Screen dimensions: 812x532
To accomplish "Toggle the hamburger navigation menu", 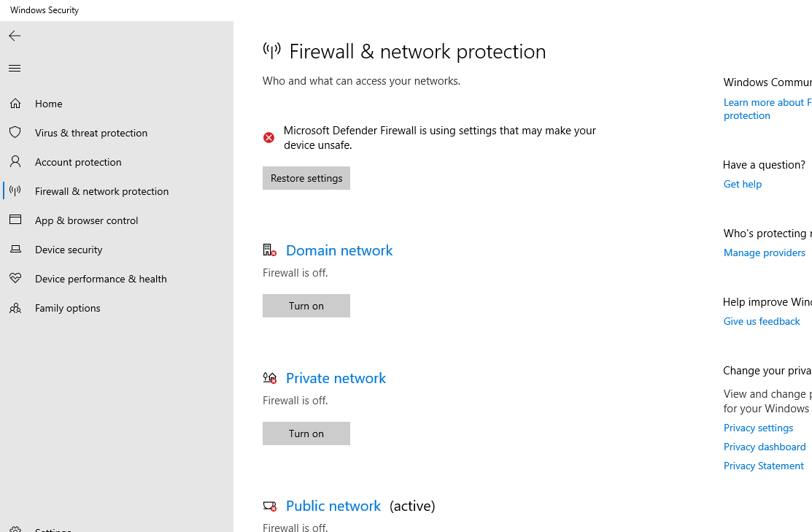I will [x=15, y=69].
